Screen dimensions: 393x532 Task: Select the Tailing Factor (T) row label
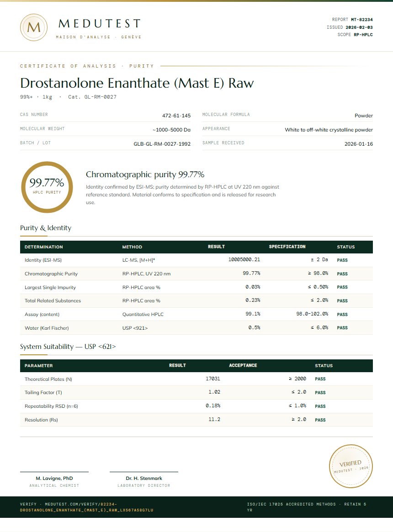[x=43, y=393]
